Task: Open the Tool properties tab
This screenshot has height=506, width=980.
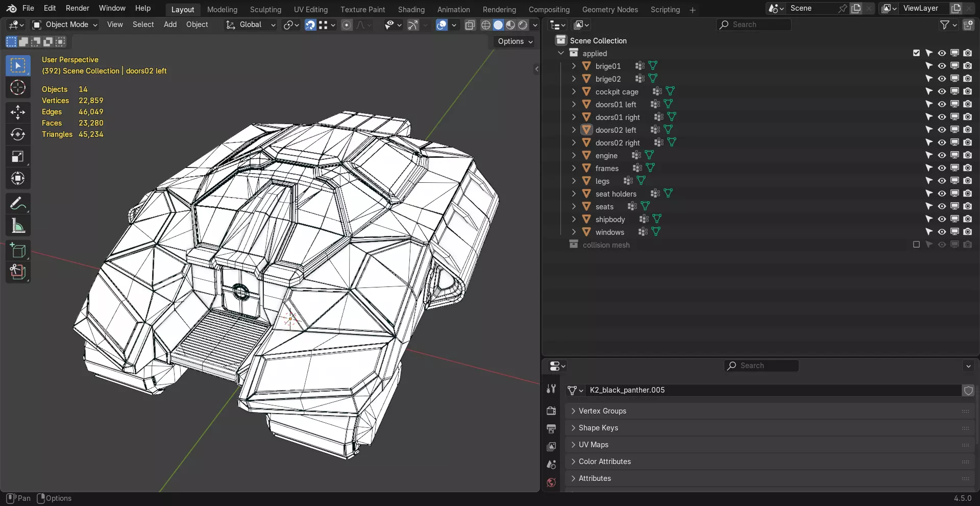Action: click(x=551, y=389)
